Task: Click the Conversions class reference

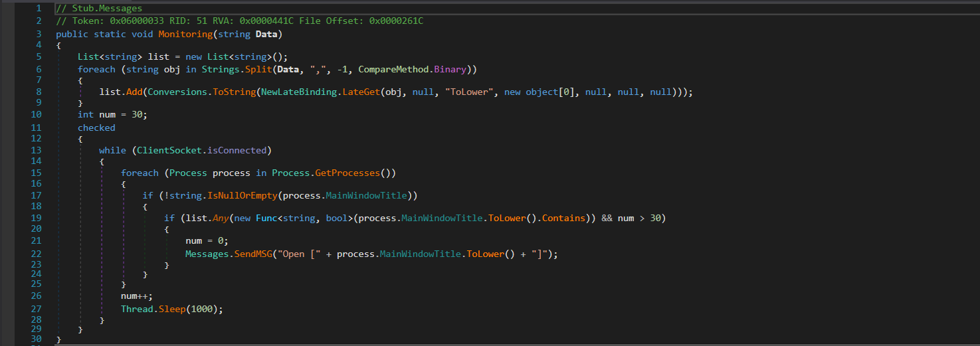Action: point(177,92)
